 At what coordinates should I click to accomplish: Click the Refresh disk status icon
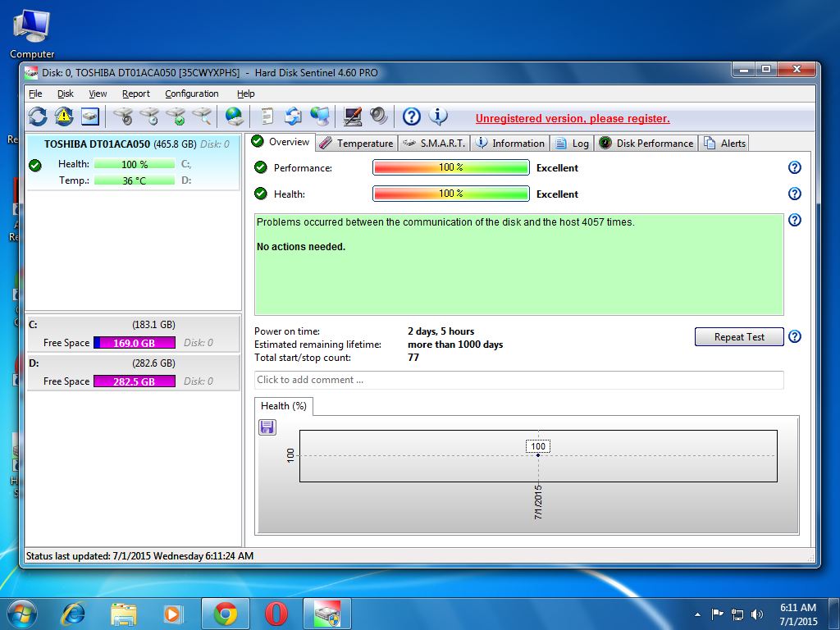[38, 116]
